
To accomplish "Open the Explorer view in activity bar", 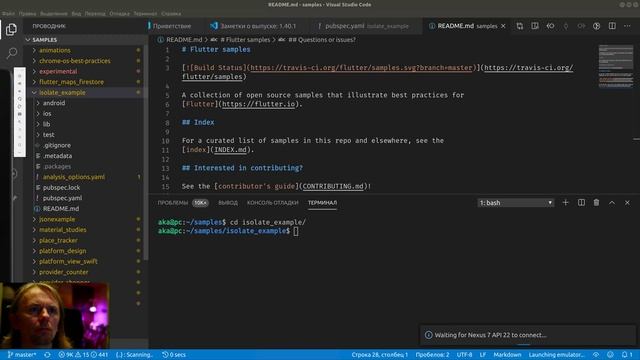I will (x=11, y=29).
